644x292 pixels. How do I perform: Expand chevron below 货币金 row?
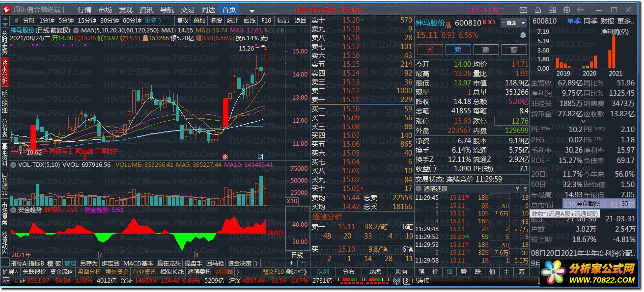(584, 122)
